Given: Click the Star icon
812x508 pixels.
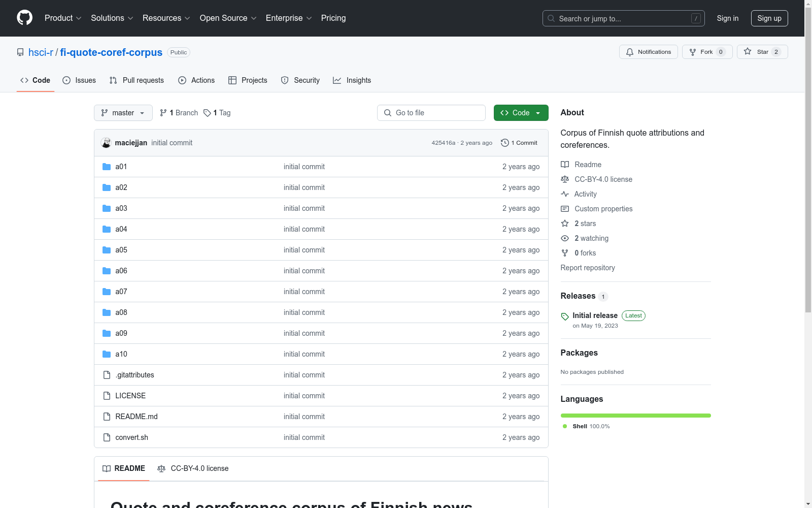Looking at the screenshot, I should [x=748, y=51].
